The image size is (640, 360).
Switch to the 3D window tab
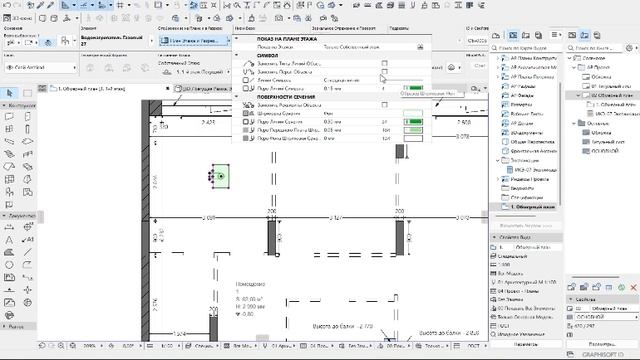202,89
